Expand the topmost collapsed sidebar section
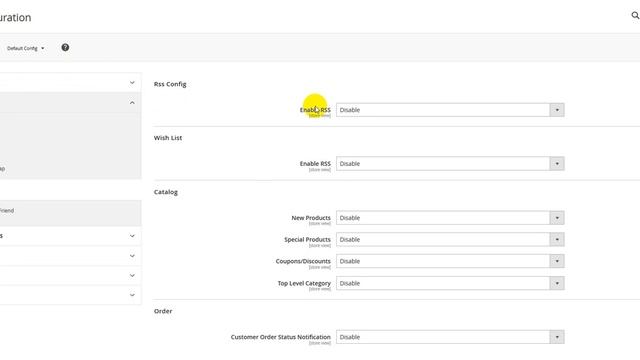The width and height of the screenshot is (640, 360). tap(132, 83)
